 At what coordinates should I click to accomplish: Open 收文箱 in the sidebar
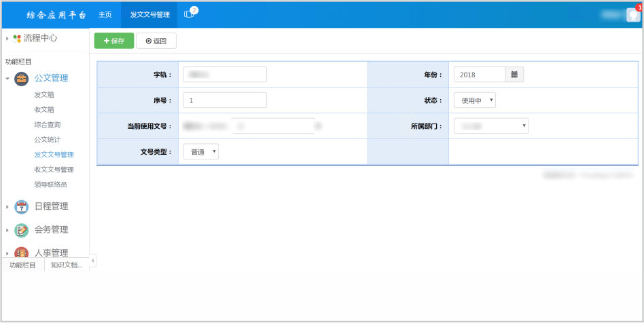(44, 109)
